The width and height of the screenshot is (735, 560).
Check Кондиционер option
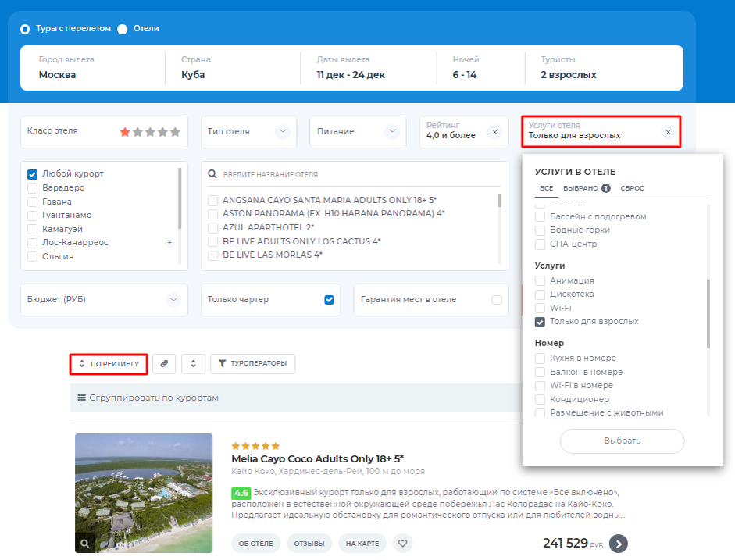coord(540,399)
